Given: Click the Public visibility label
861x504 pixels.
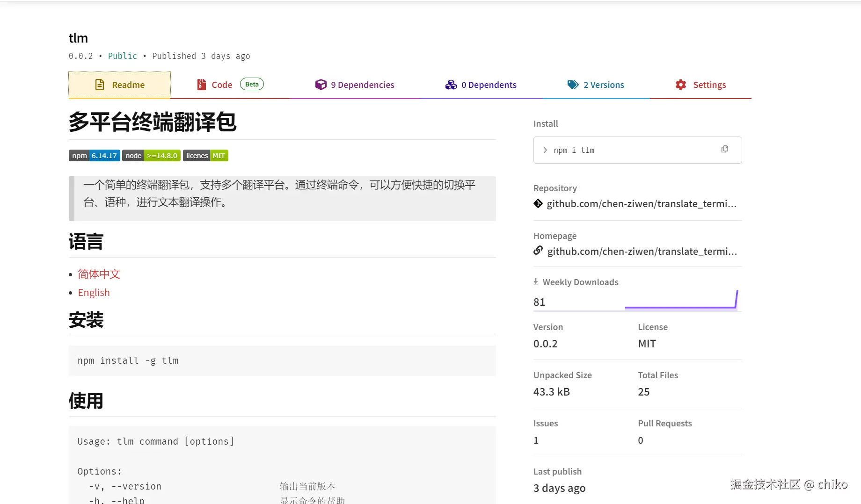Looking at the screenshot, I should (123, 56).
